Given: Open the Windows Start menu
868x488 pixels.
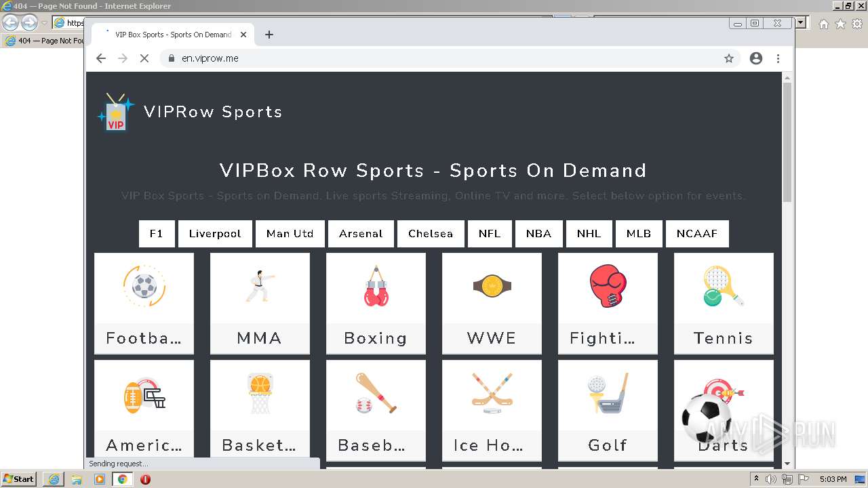Looking at the screenshot, I should (19, 479).
